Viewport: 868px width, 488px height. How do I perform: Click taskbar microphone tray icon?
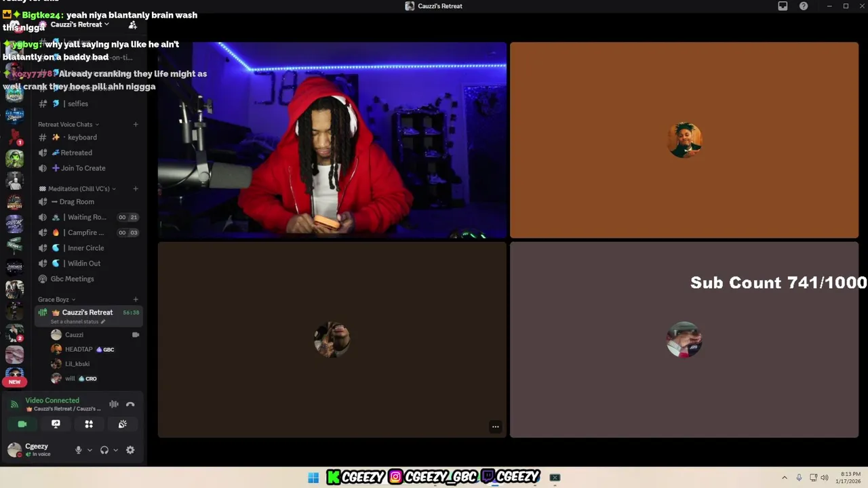tap(799, 478)
